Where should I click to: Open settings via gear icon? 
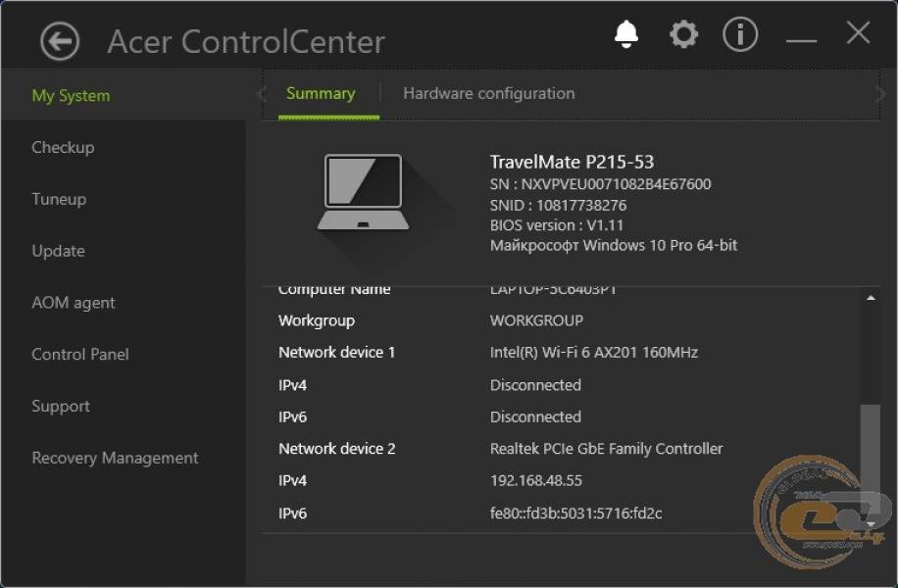point(684,34)
